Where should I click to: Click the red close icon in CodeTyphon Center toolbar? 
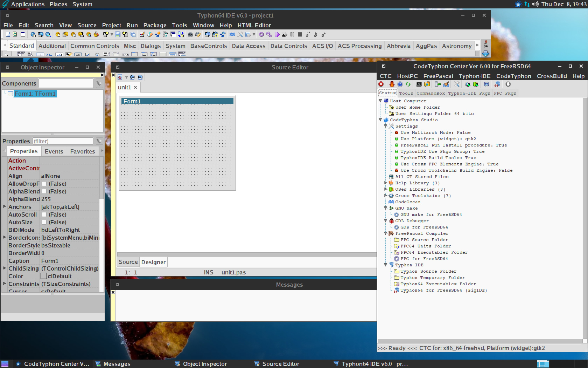pos(381,84)
